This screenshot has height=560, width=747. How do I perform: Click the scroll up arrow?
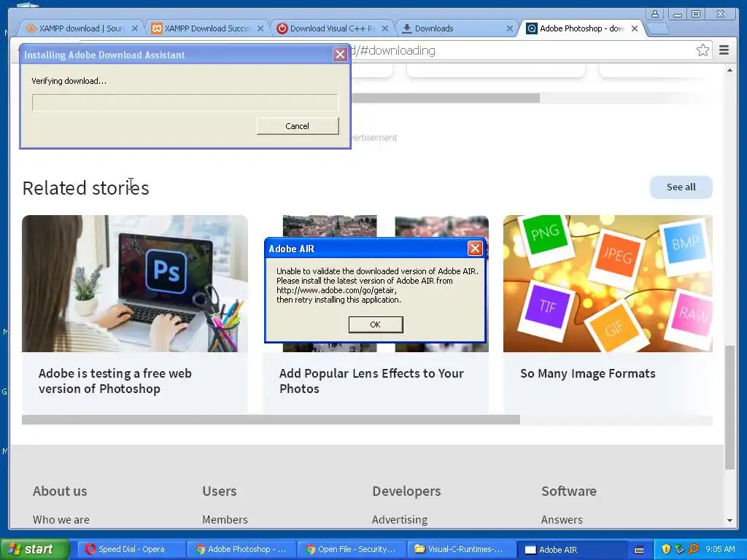[729, 71]
